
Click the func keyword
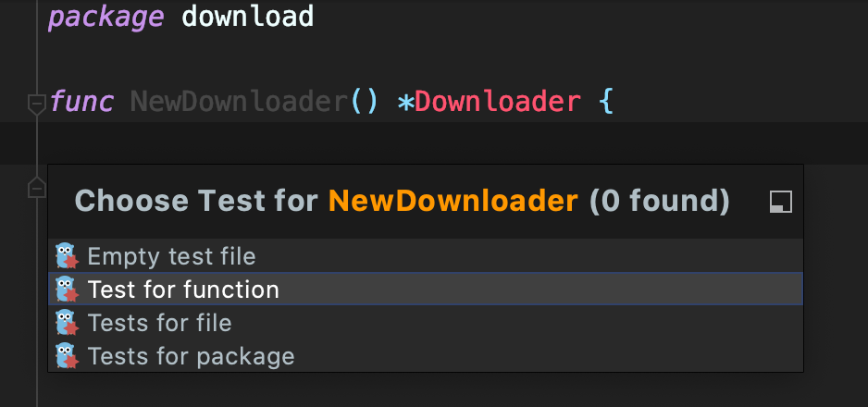81,101
